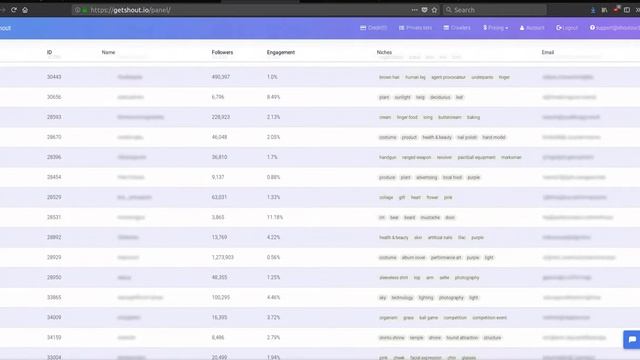This screenshot has width=640, height=360.
Task: Select ID cell 34159
Action: pos(54,338)
